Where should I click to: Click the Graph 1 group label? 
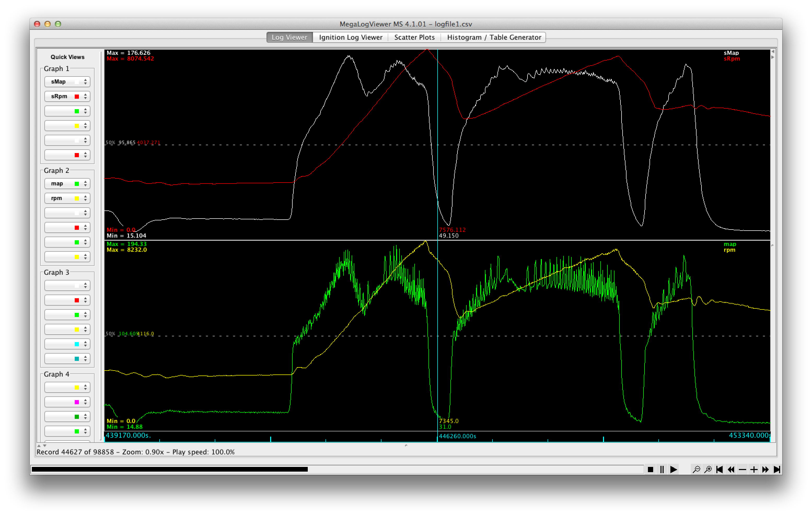pos(56,69)
